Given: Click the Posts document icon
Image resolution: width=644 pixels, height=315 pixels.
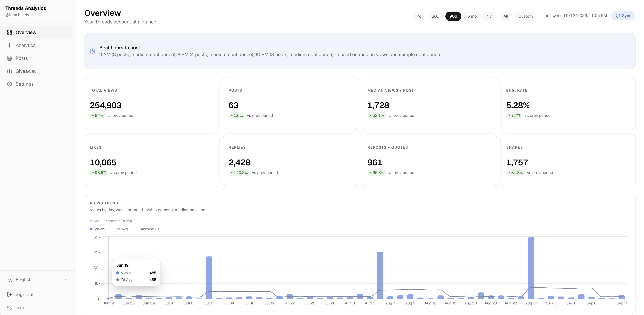Looking at the screenshot, I should tap(10, 58).
